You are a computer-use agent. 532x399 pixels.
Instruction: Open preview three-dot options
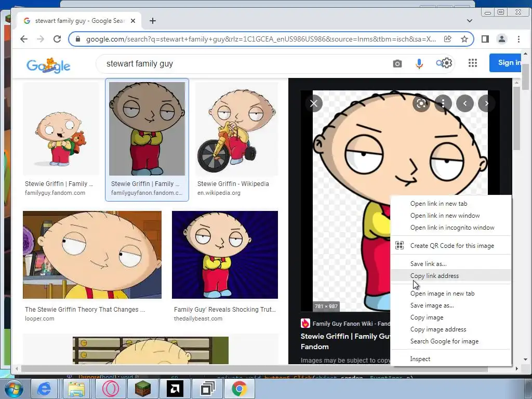coord(443,103)
